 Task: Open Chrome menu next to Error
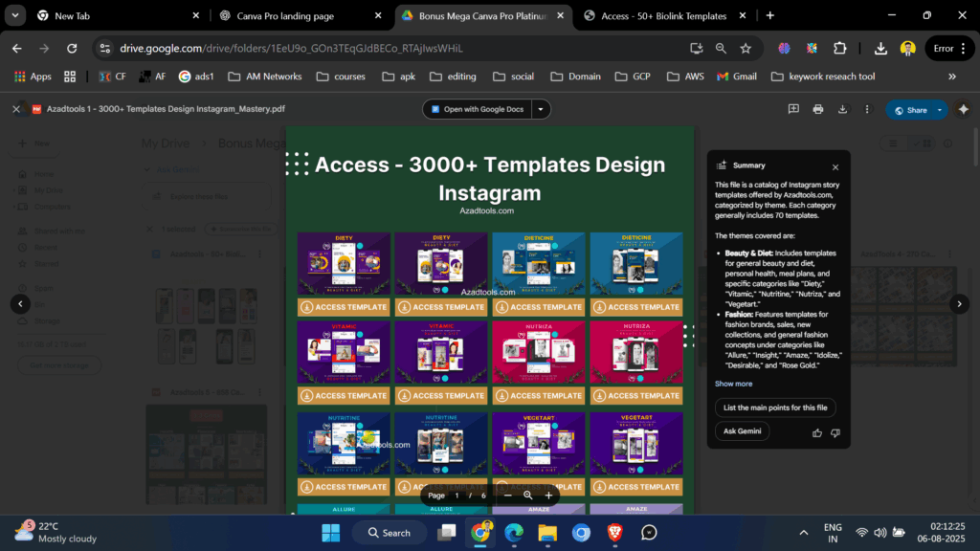(963, 48)
